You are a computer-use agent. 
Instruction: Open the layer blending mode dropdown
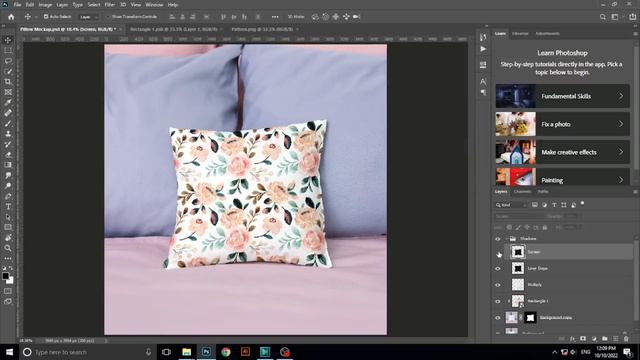point(519,216)
